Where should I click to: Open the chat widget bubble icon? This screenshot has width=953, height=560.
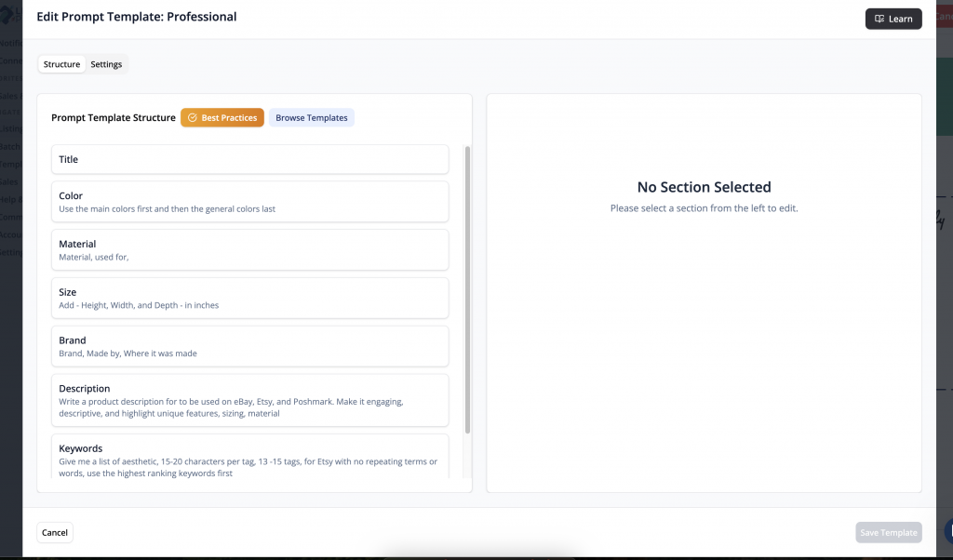[x=948, y=531]
